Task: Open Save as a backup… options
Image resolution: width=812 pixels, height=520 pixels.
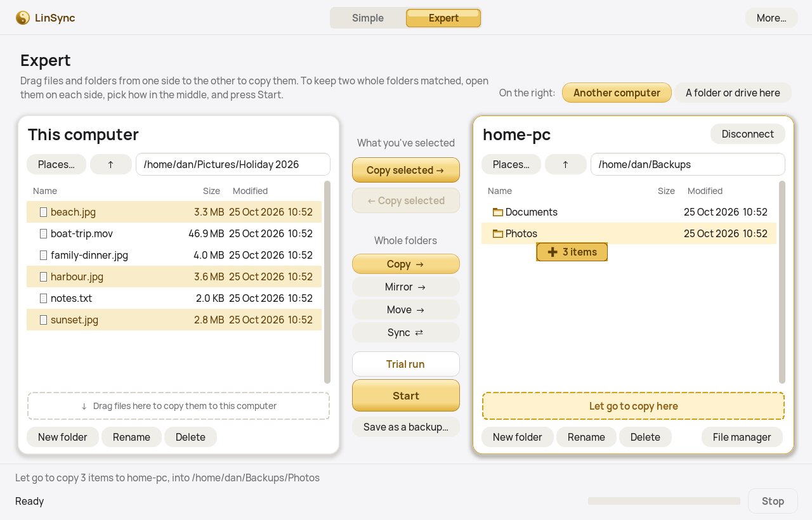Action: point(406,427)
